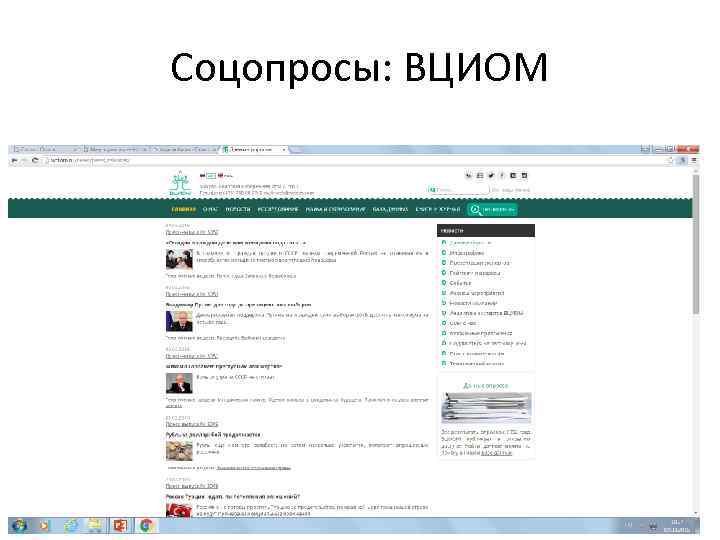Open the Новости компании sidebar link
This screenshot has width=720, height=540.
473,303
